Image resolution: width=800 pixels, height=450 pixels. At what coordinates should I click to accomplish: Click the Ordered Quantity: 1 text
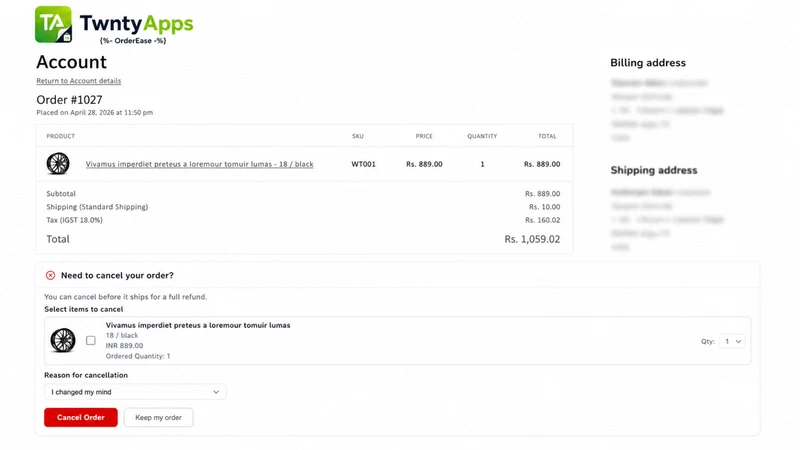pyautogui.click(x=138, y=356)
